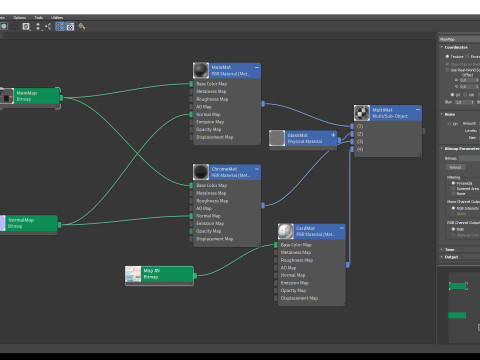
Task: Click the GlassMat node output socket
Action: 339,140
